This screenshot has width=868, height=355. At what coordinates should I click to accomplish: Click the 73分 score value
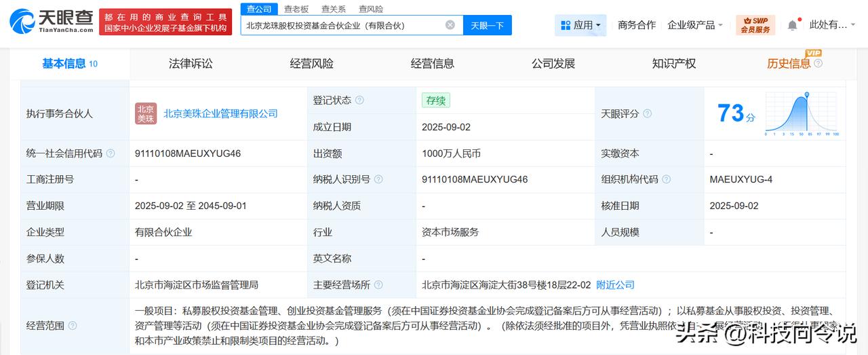point(736,113)
